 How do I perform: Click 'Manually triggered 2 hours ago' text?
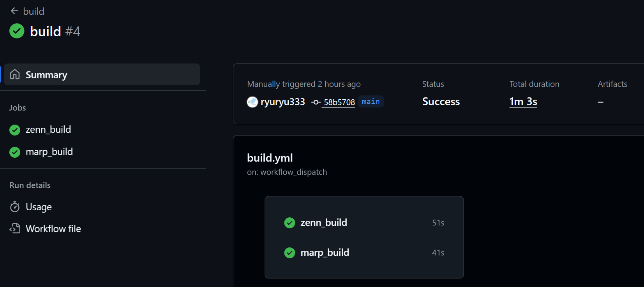tap(304, 84)
